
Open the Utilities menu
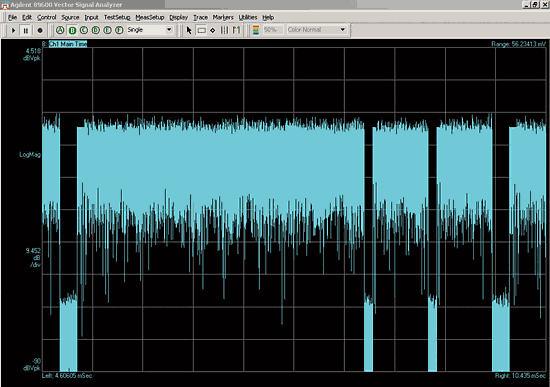(x=248, y=17)
